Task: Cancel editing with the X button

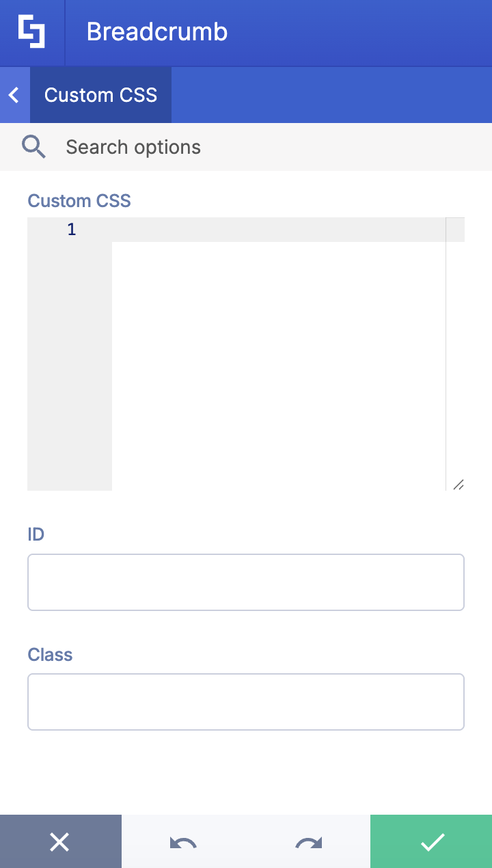Action: 61,841
